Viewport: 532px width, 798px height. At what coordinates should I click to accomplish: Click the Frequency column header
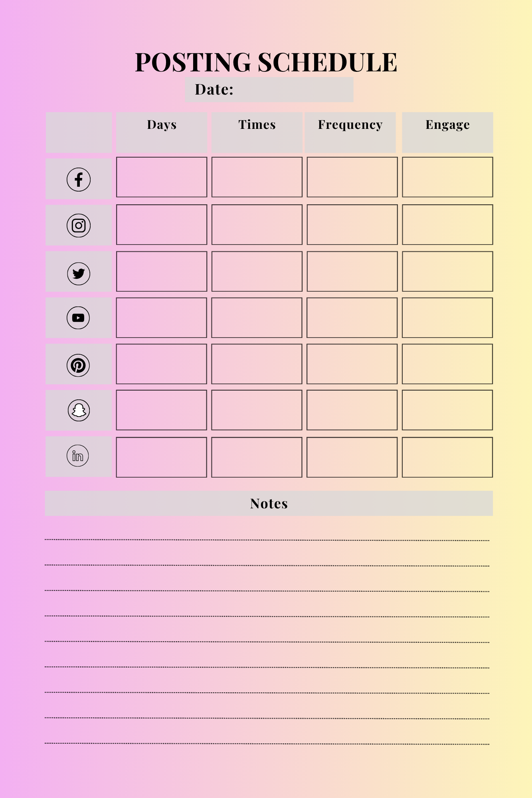click(x=350, y=125)
